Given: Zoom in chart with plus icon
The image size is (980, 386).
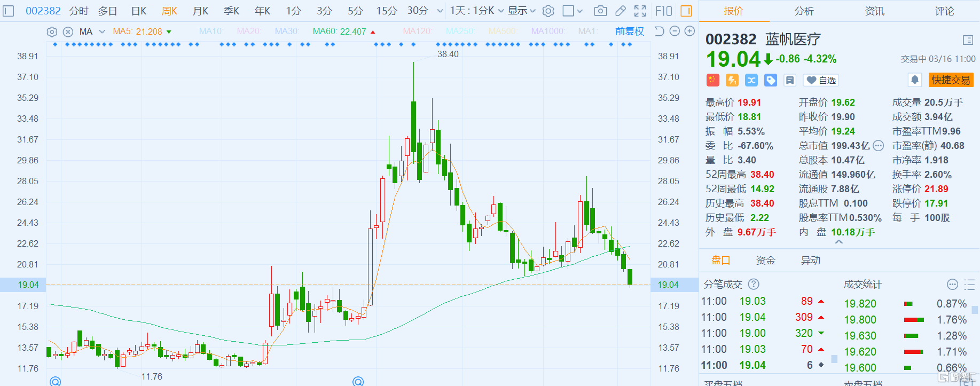Looking at the screenshot, I should tap(689, 31).
